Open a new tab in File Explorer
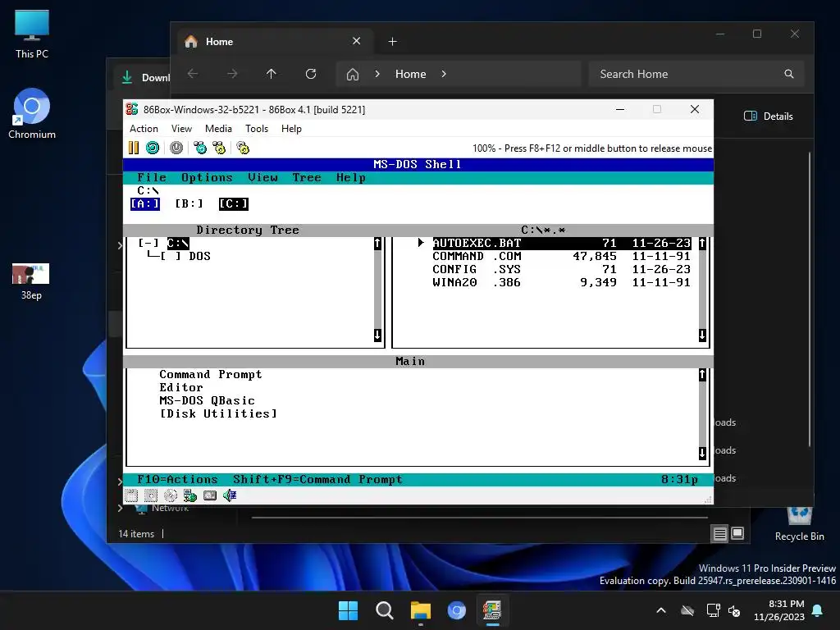The width and height of the screenshot is (840, 630). pos(393,41)
